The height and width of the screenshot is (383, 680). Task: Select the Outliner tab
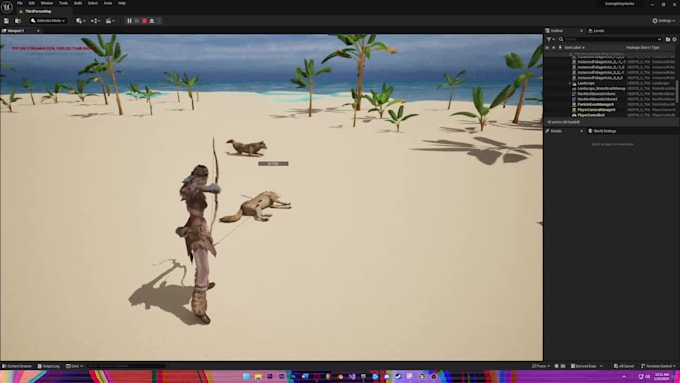coord(557,31)
